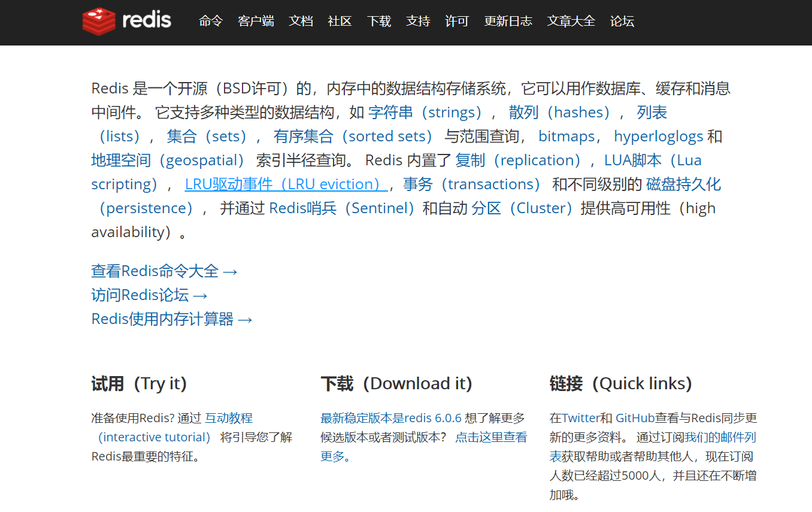Screen dimensions: 812x512
Task: Open the Redis哨兵（Sentinel）link
Action: point(346,208)
